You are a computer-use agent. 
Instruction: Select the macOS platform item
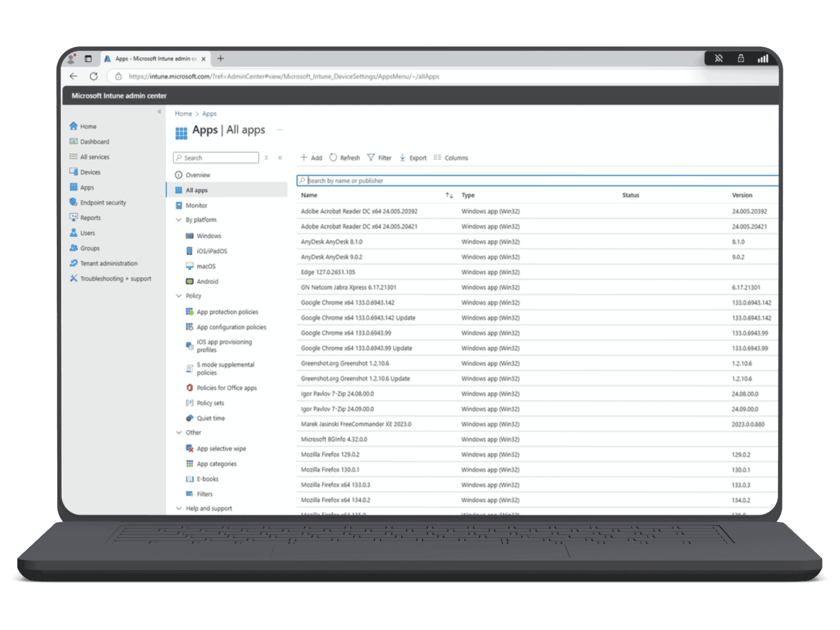(200, 266)
